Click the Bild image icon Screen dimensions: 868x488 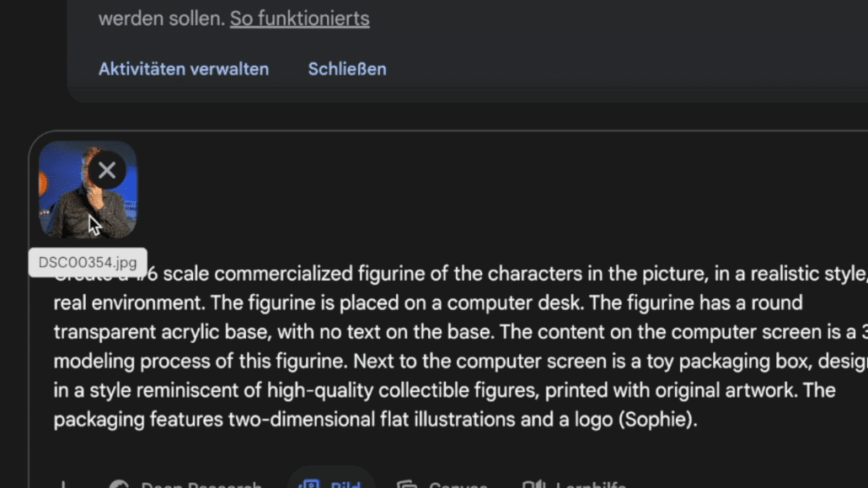coord(309,484)
